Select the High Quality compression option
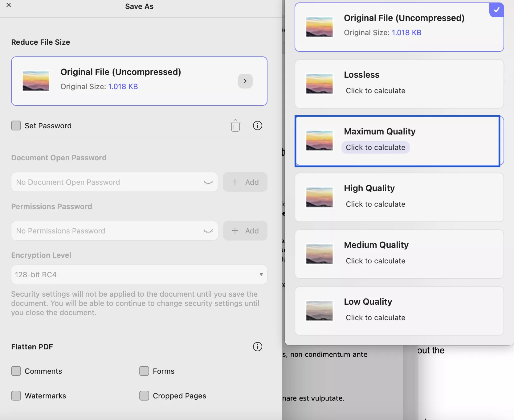Image resolution: width=514 pixels, height=420 pixels. [399, 197]
